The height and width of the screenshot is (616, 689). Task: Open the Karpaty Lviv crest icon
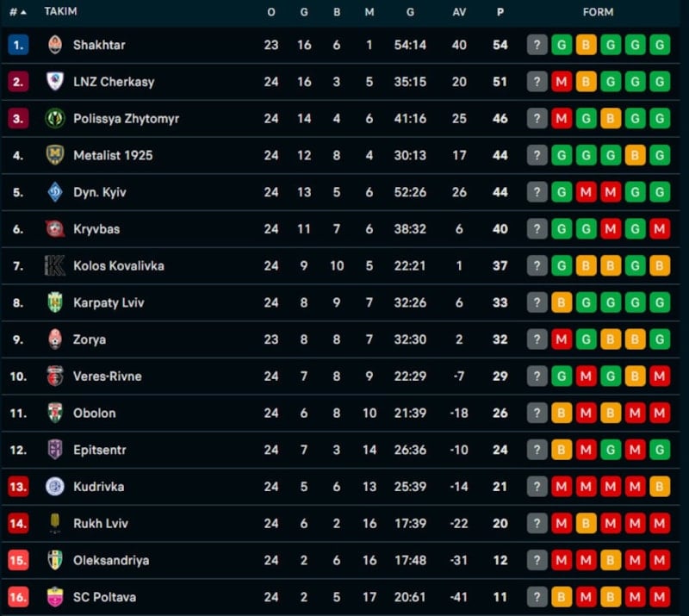(55, 302)
